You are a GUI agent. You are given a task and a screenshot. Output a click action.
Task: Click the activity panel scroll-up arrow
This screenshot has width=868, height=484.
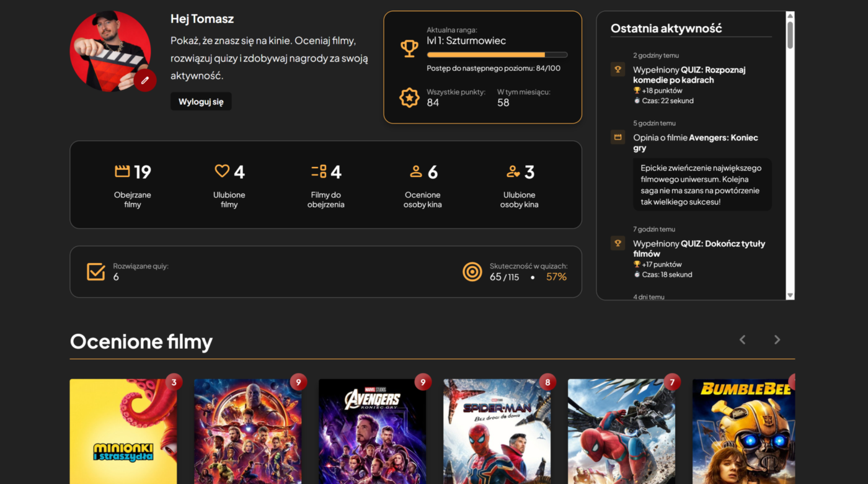790,16
